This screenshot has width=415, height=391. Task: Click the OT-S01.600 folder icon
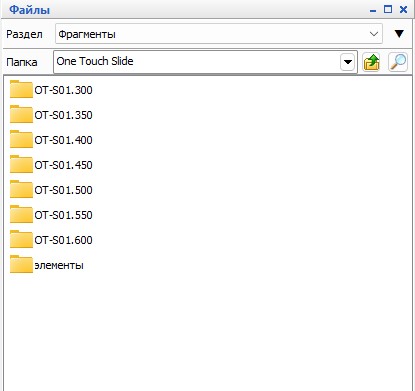[x=21, y=240]
